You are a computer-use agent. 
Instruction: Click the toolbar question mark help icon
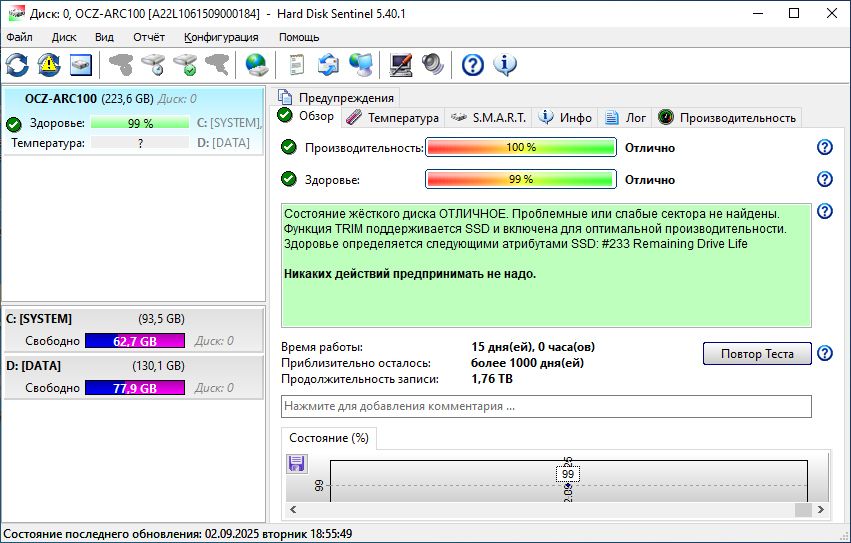point(473,65)
